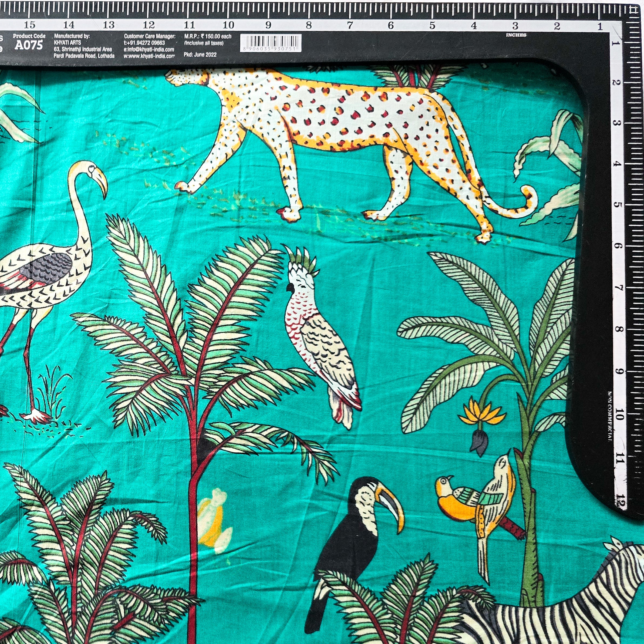This screenshot has height=644, width=644.
Task: Click the Product Code A075 label
Action: (x=29, y=42)
